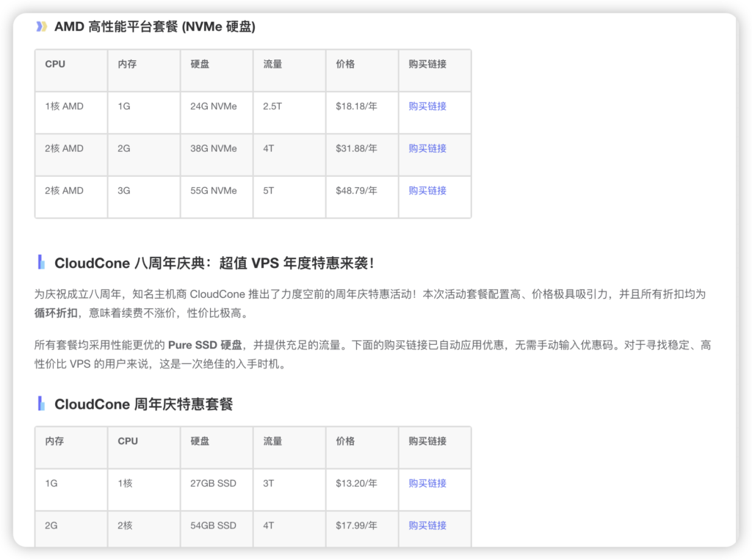
Task: Click the AMD 高性能平台套餐 heading
Action: 154,26
